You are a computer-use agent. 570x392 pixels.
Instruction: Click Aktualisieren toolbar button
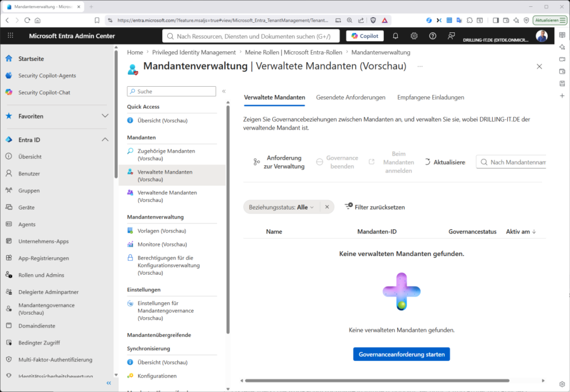[445, 162]
